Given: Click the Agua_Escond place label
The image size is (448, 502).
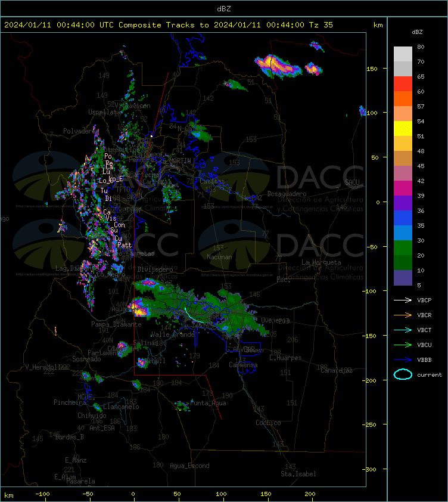Looking at the screenshot, I should (189, 466).
